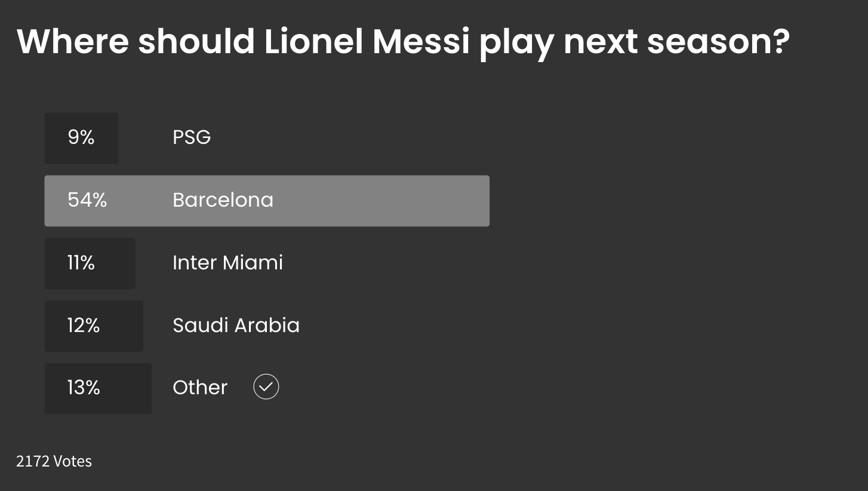The width and height of the screenshot is (868, 491).
Task: Click the Saudi Arabia result bar
Action: 94,326
